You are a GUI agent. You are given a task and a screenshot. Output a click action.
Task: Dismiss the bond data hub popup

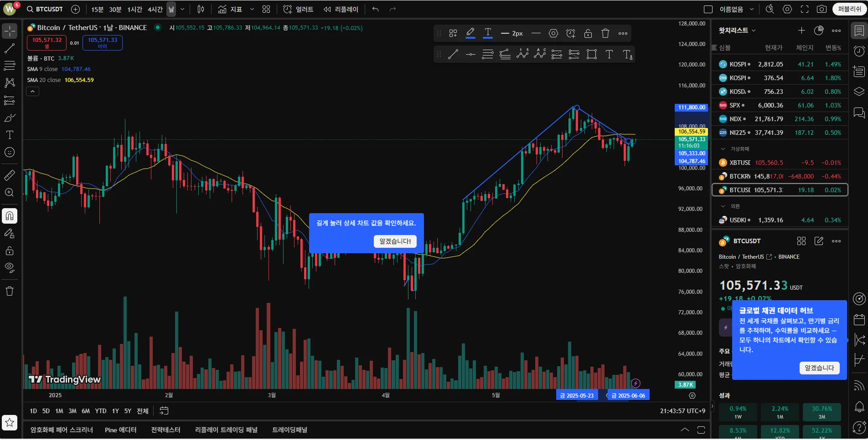(x=819, y=368)
